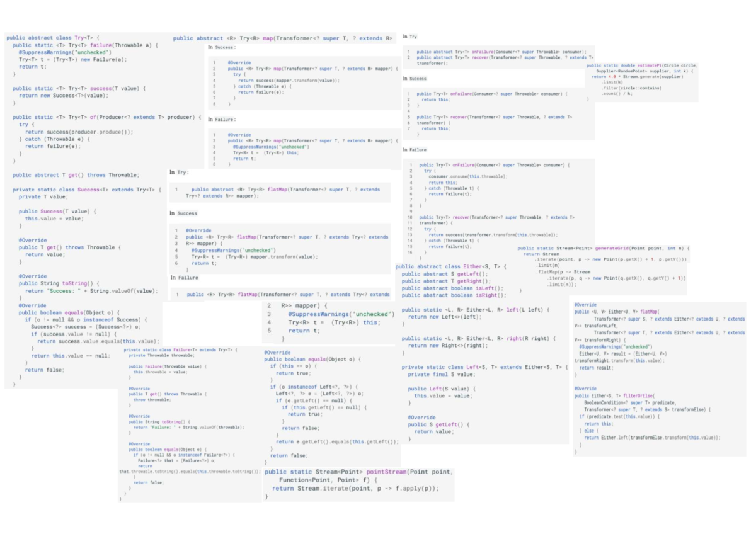This screenshot has width=756, height=534.
Task: Click "if (e.getLeft() == null) {"
Action: (312, 401)
